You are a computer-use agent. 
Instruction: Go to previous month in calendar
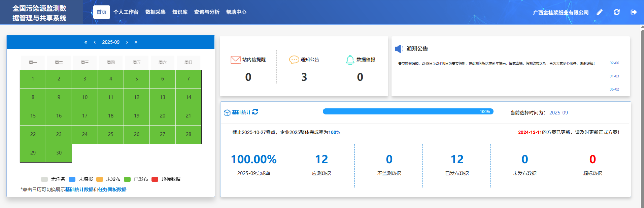(95, 42)
